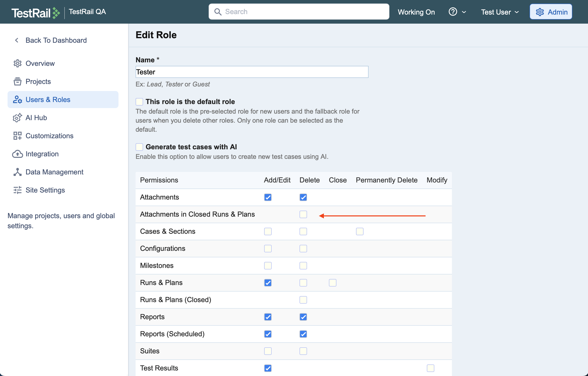The image size is (588, 376).
Task: Enable 'This role is the default role'
Action: [139, 102]
